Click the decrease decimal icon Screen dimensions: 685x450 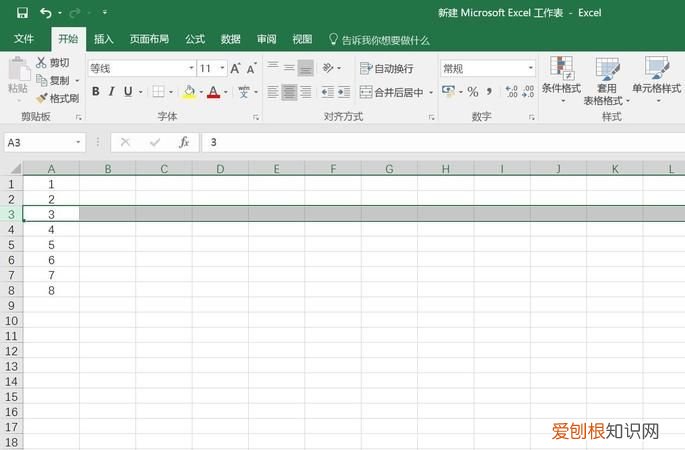528,92
